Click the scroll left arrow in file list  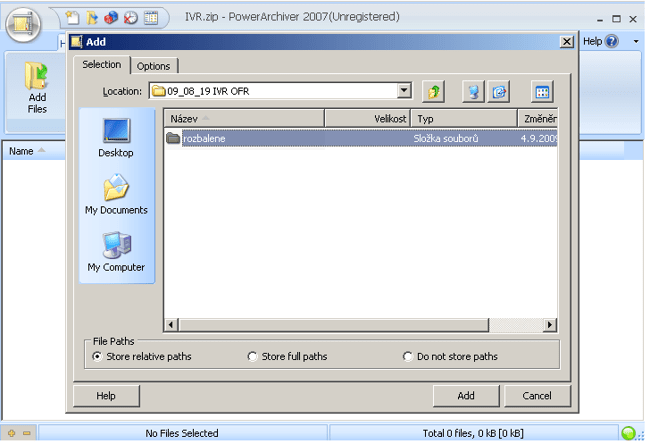click(x=171, y=325)
